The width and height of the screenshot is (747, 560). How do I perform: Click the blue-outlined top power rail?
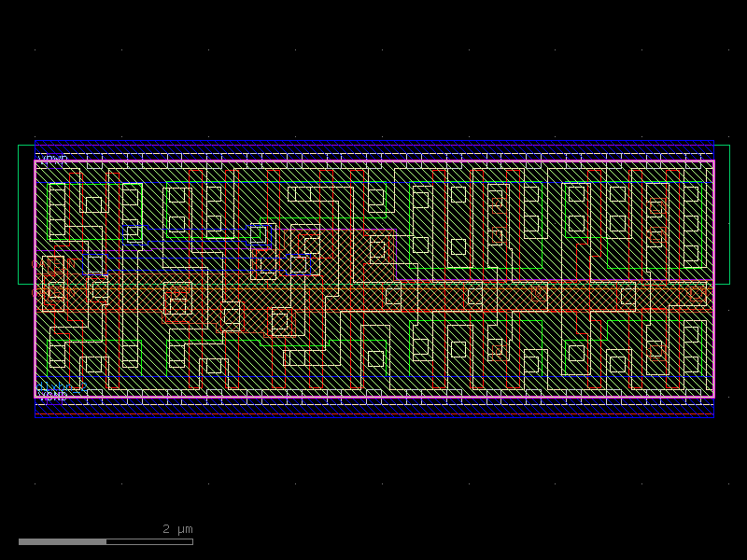click(373, 149)
